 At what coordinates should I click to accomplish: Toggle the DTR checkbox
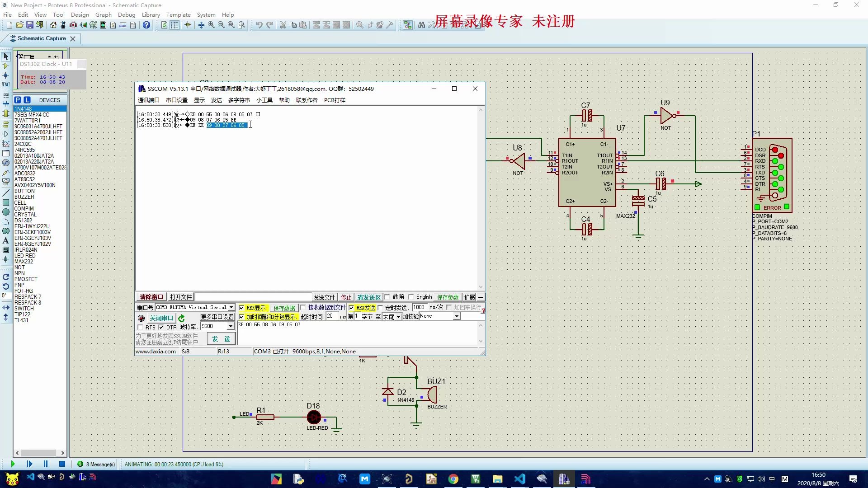coord(161,327)
